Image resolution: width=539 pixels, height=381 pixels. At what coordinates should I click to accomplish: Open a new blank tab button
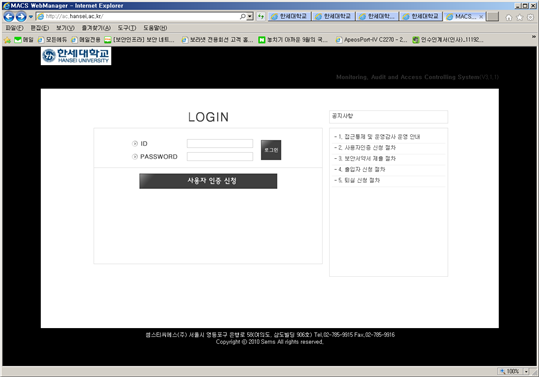point(493,17)
